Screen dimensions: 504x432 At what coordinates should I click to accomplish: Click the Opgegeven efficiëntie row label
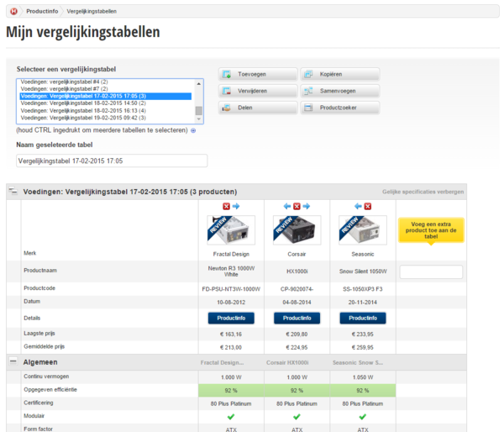pos(50,389)
